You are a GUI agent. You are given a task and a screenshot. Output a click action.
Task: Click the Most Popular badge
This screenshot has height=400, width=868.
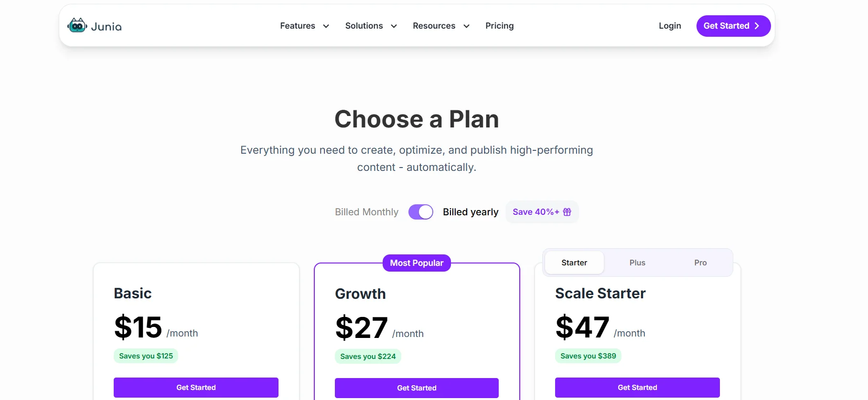point(417,263)
